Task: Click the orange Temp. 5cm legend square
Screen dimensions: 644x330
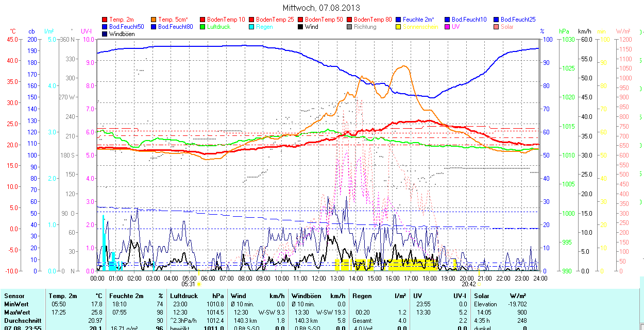Action: click(154, 20)
